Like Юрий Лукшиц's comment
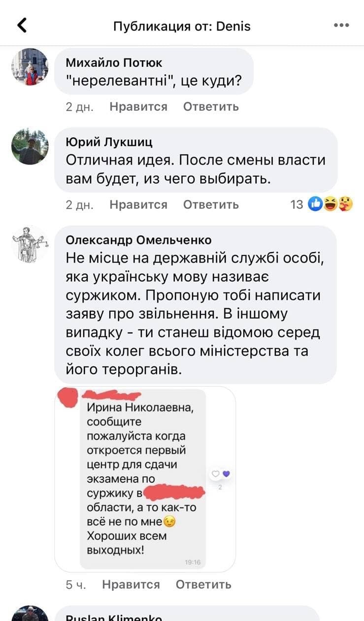The image size is (364, 621). click(x=138, y=204)
